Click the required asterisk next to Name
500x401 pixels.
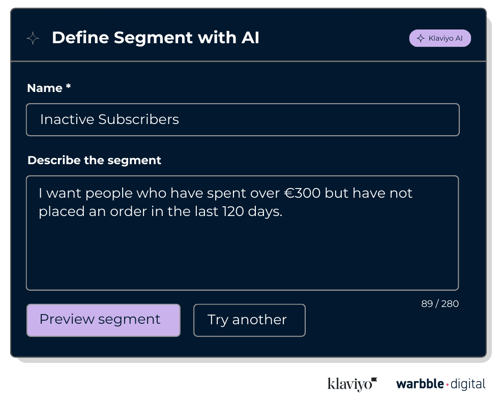click(68, 86)
